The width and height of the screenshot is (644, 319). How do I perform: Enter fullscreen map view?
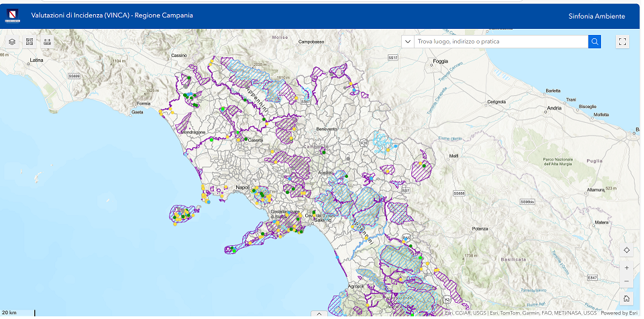[623, 42]
